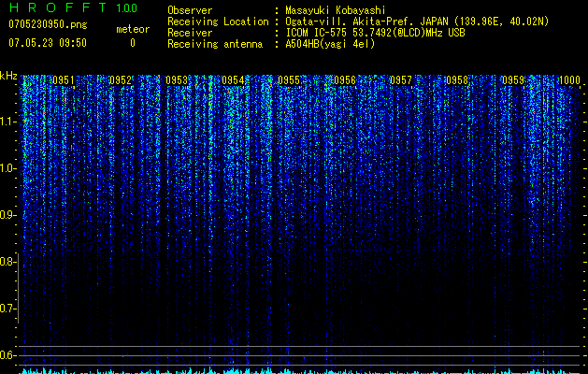Click the 0959 time marker
The width and height of the screenshot is (588, 374).
(x=513, y=80)
